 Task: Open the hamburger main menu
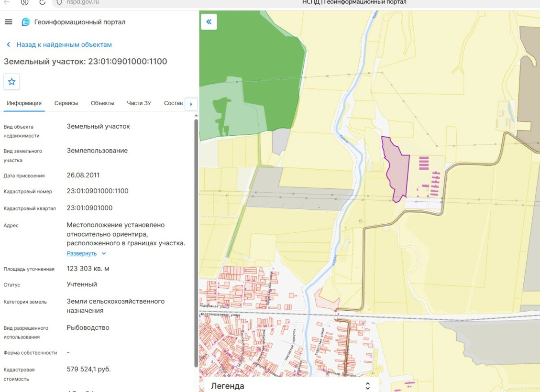[x=8, y=22]
